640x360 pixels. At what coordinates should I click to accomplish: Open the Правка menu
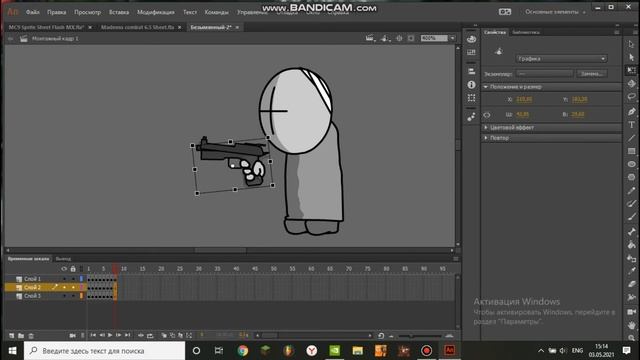(56, 12)
